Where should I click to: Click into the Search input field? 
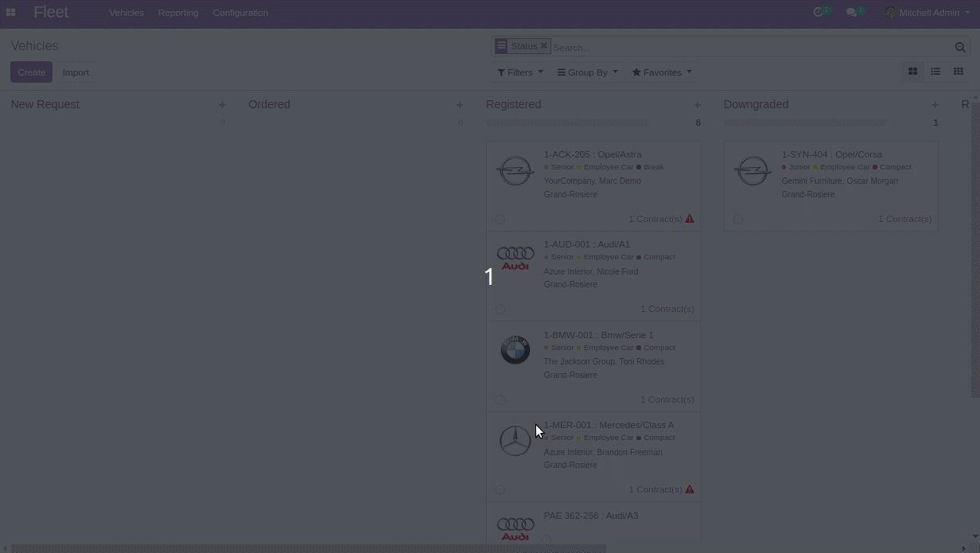tap(751, 48)
